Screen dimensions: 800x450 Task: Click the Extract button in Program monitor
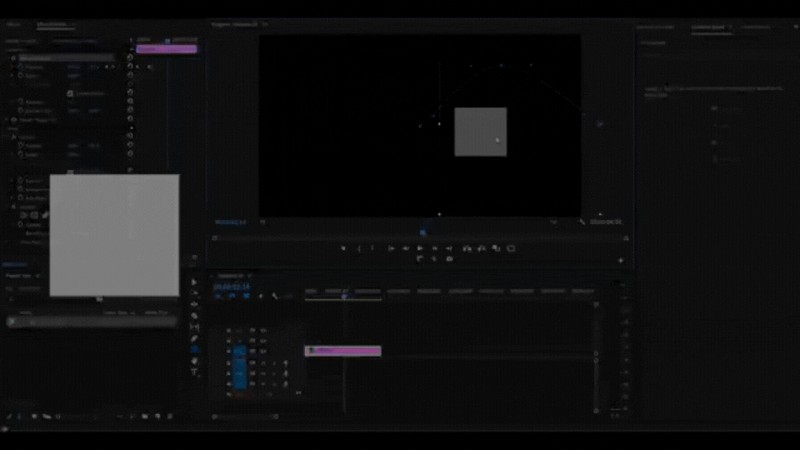(x=481, y=248)
